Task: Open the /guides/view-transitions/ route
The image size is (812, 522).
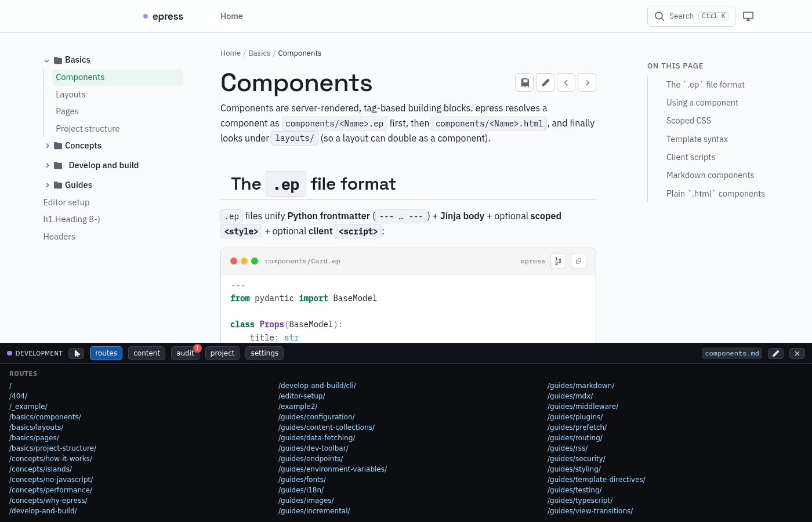Action: (590, 511)
